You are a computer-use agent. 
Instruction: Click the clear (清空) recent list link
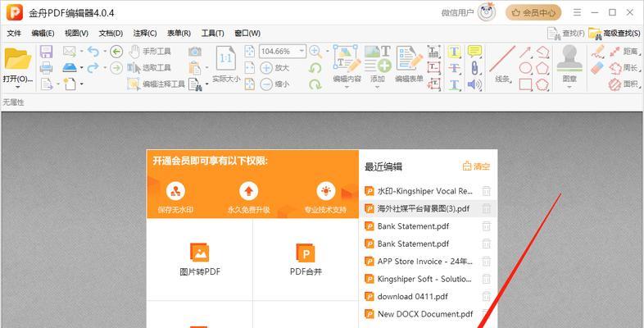[x=476, y=166]
